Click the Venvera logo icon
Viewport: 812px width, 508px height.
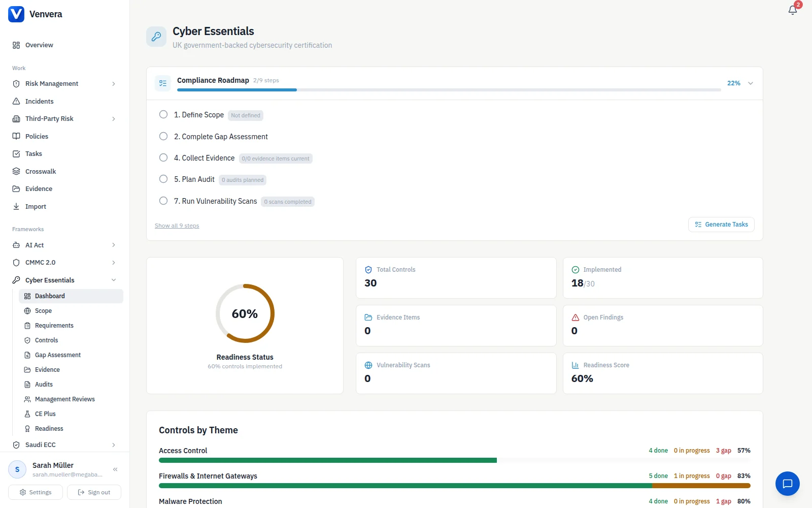tap(16, 14)
